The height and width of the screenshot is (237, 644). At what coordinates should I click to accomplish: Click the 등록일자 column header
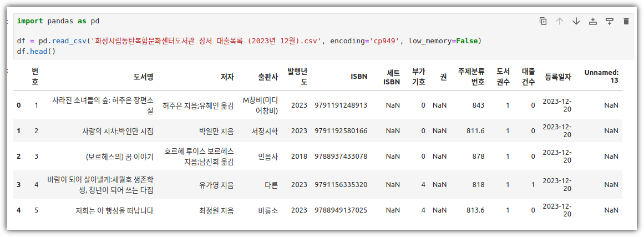click(x=558, y=76)
